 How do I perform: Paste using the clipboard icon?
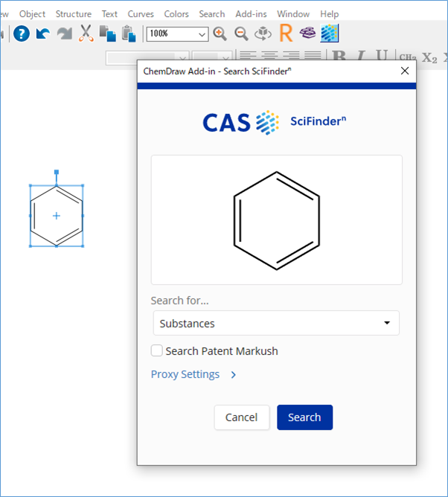point(129,33)
